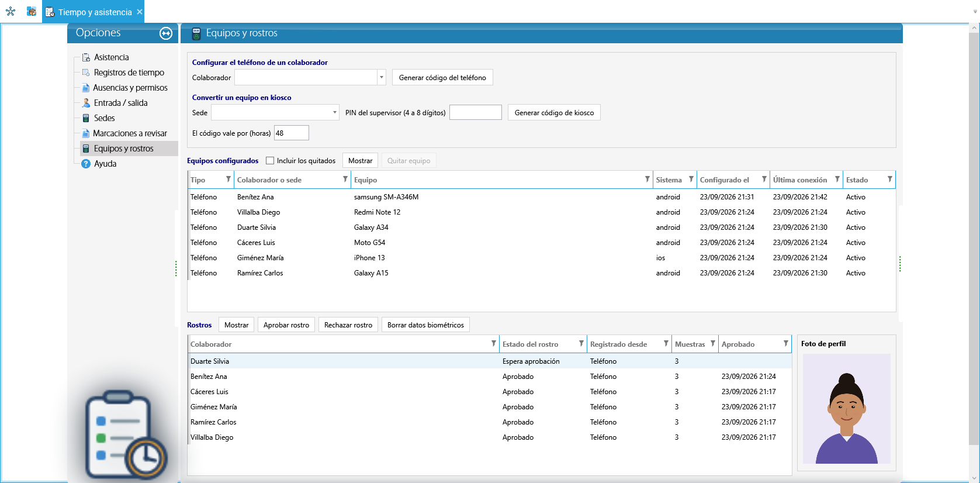Open the Colaborador dropdown

(382, 77)
